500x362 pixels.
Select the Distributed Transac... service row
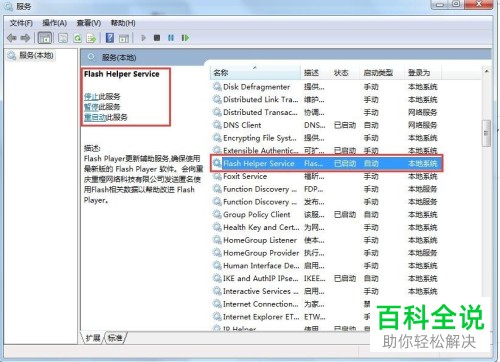click(325, 112)
